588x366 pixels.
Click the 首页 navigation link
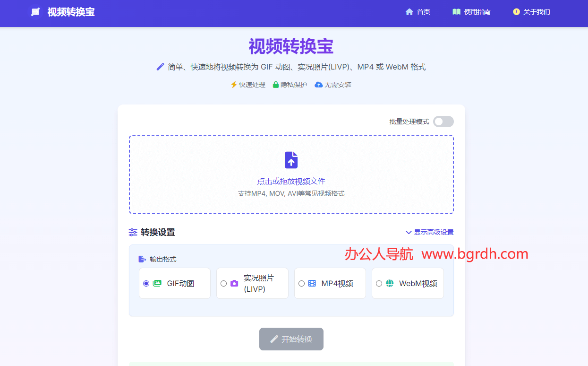418,11
